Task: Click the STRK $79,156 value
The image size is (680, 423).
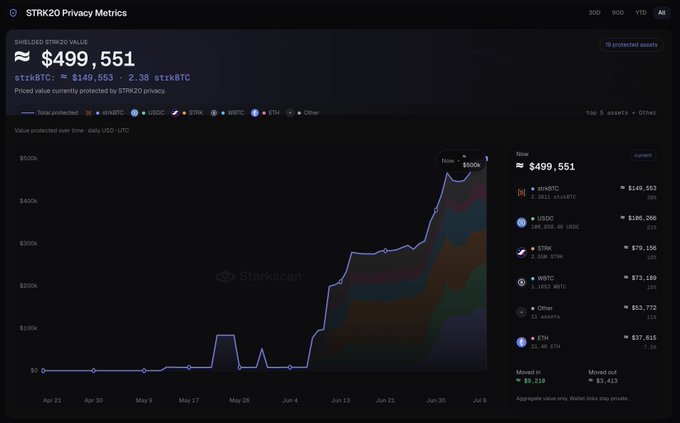Action: point(640,248)
